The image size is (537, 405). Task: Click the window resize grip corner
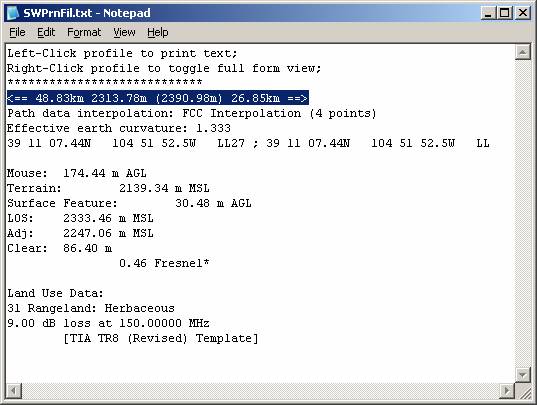coord(523,391)
